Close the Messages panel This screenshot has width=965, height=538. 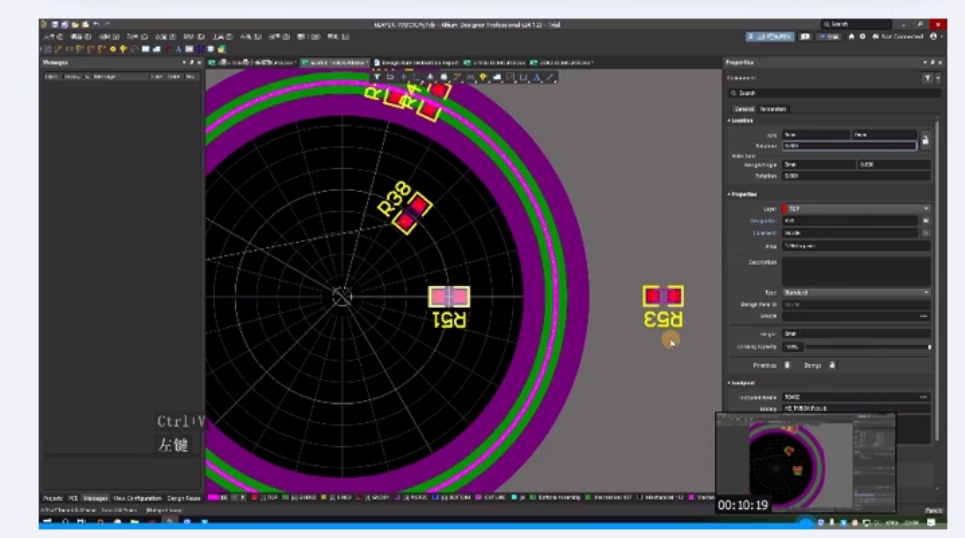click(x=199, y=63)
